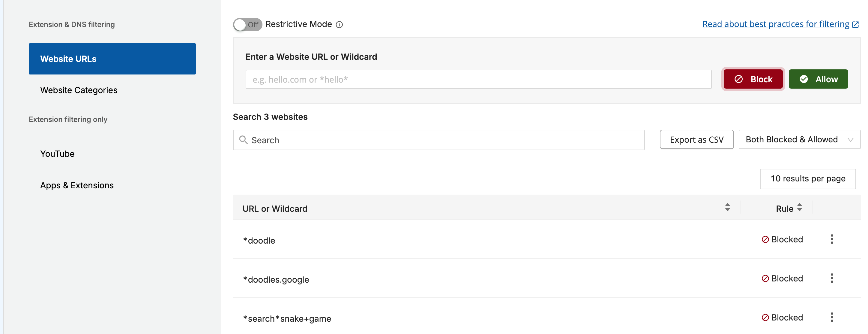Open the 10 results per page selector

point(808,179)
